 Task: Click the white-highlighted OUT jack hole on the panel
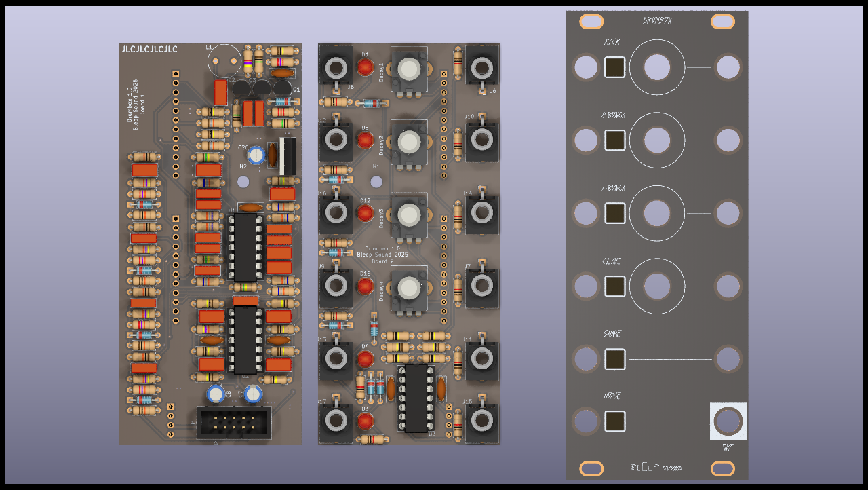[x=728, y=421]
